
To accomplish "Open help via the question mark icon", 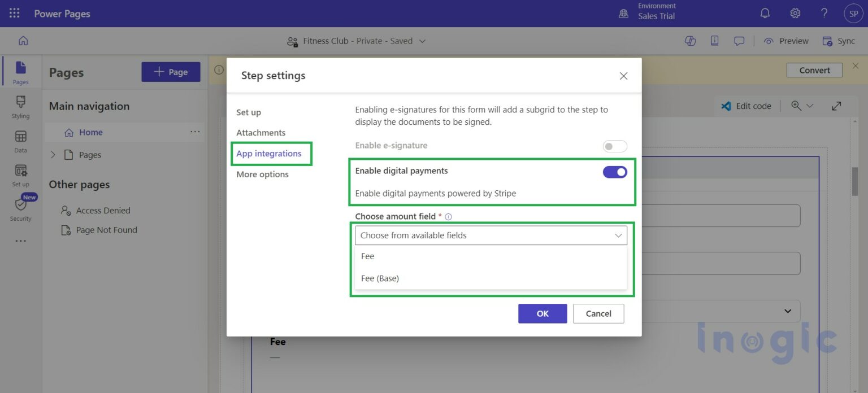I will click(x=823, y=12).
